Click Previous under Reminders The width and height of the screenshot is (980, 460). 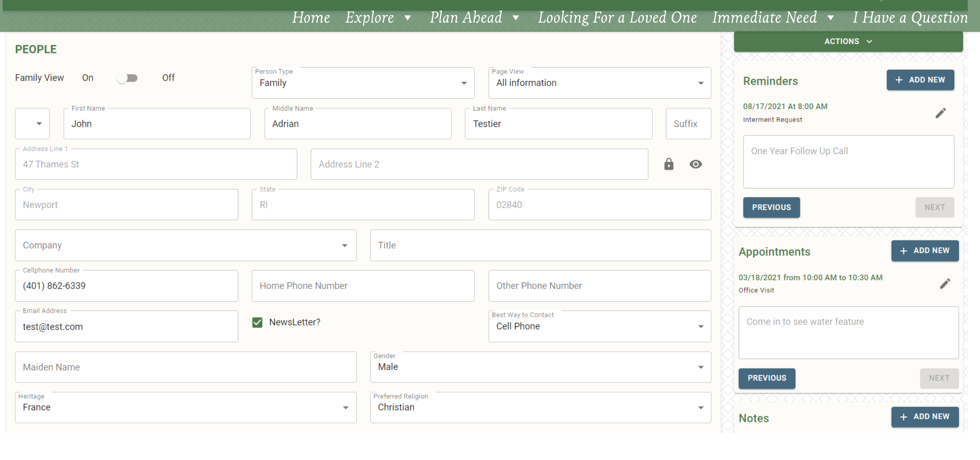(x=771, y=208)
